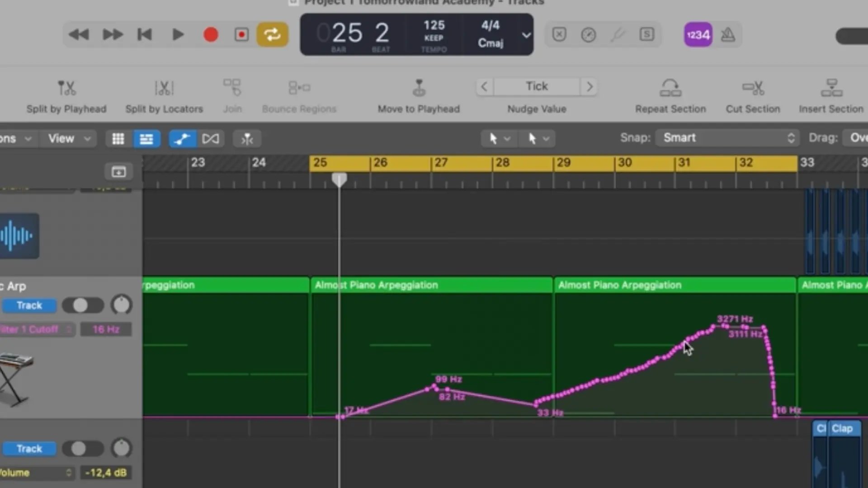The width and height of the screenshot is (868, 488).
Task: Click the audio waveform track icon
Action: click(x=19, y=236)
